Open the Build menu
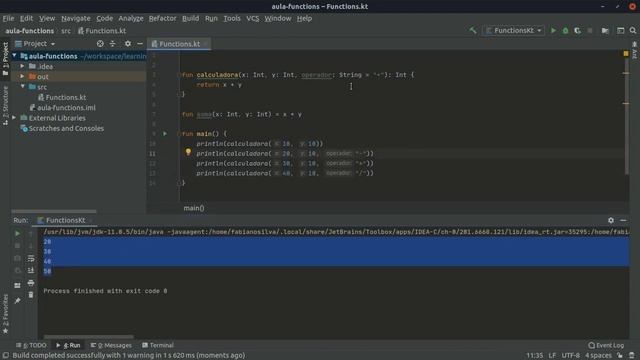Viewport: 640px width, 360px height. 190,18
